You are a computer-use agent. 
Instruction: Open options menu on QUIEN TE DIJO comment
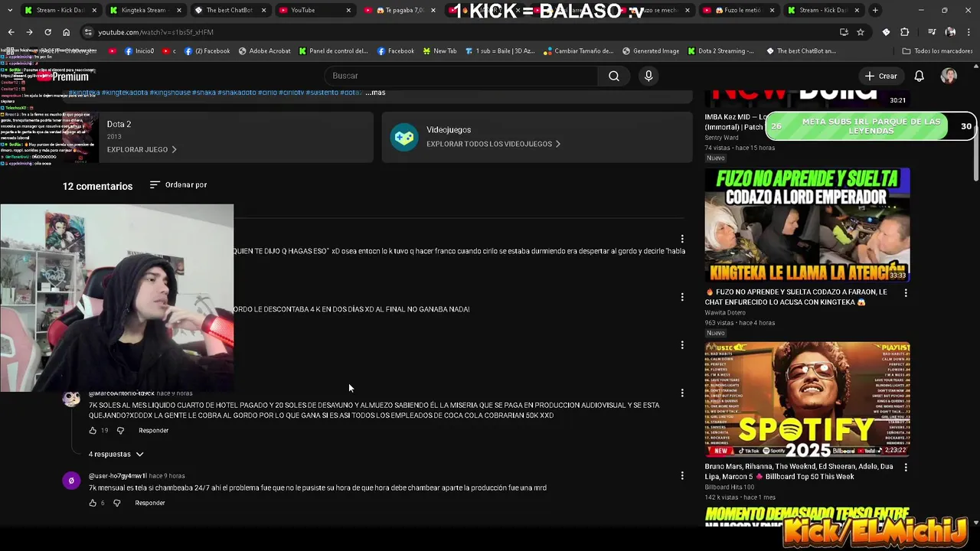(682, 239)
